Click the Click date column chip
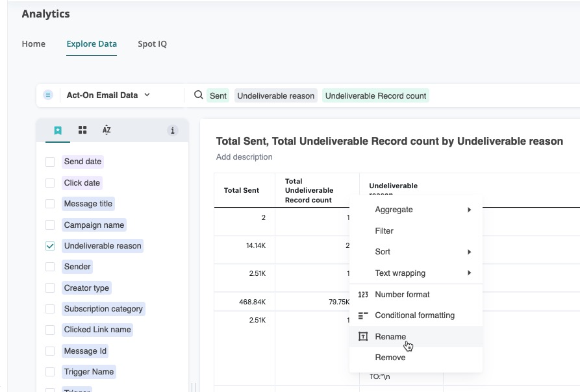 pos(82,183)
